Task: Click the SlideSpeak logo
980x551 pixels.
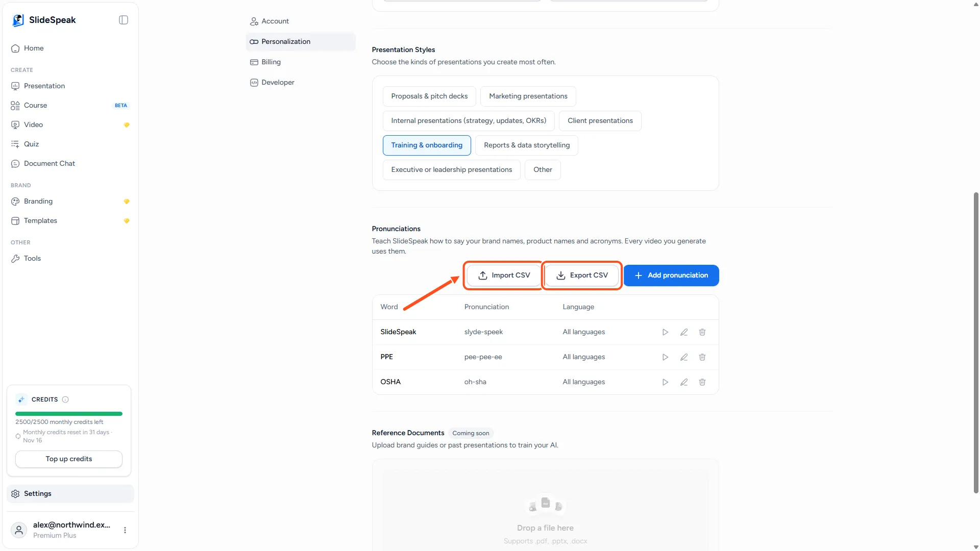Action: click(44, 20)
